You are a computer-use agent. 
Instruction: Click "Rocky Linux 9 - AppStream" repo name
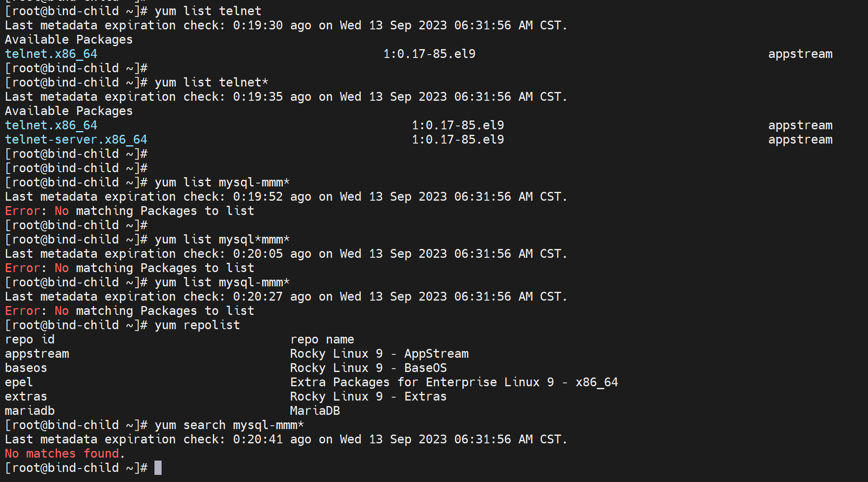379,354
